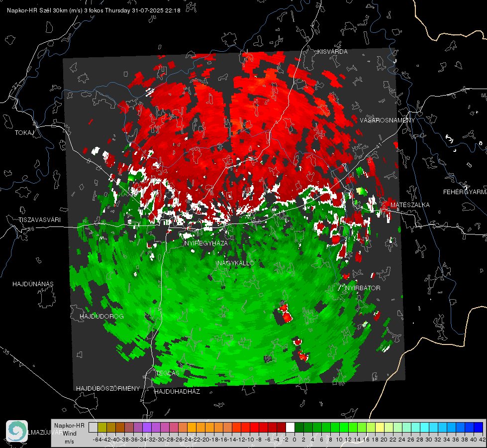Pick the gray first swatch in the legend

click(93, 427)
